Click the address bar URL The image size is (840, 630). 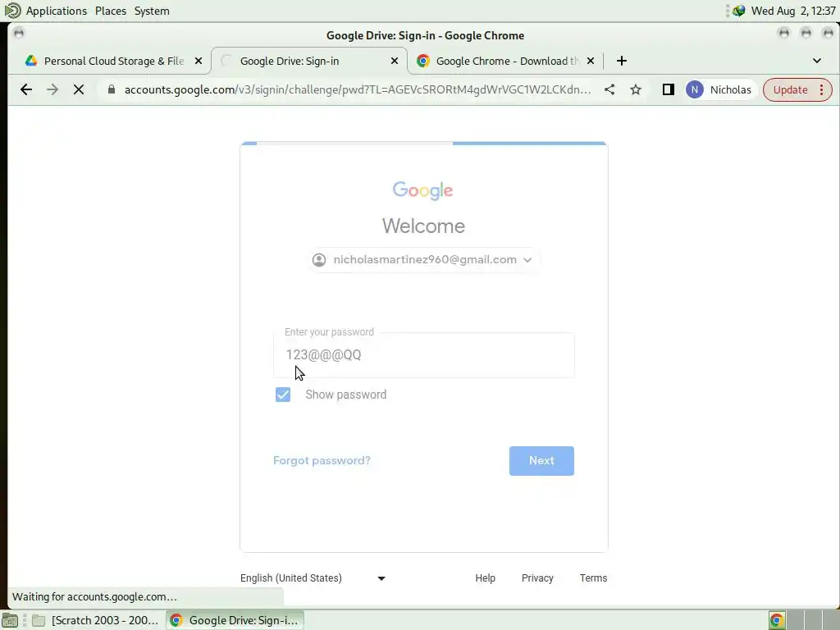(358, 89)
